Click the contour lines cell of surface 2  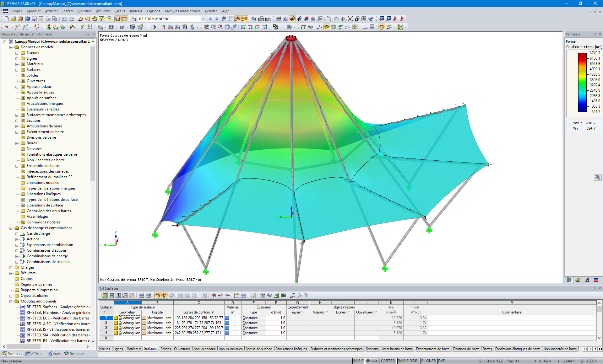coord(198,323)
